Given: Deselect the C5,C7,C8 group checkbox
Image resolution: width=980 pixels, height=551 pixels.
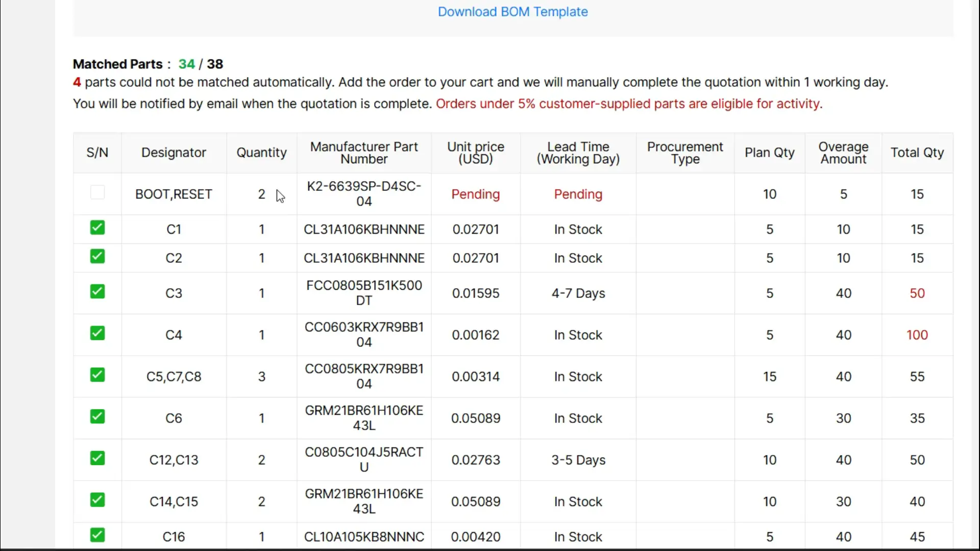Looking at the screenshot, I should click(x=97, y=374).
